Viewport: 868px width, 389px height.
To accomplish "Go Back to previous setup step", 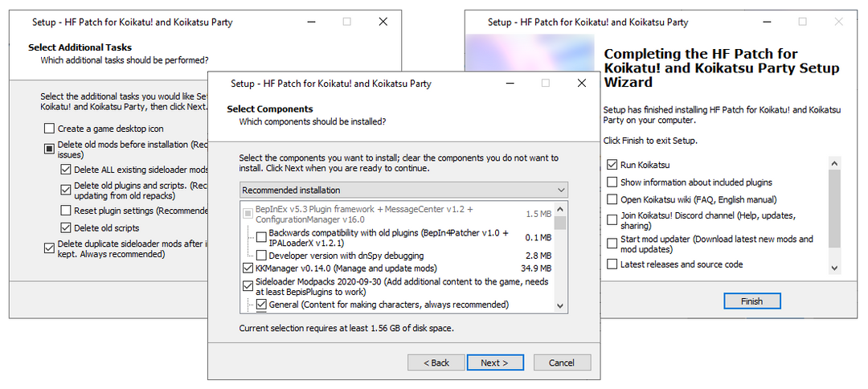I will pyautogui.click(x=436, y=362).
